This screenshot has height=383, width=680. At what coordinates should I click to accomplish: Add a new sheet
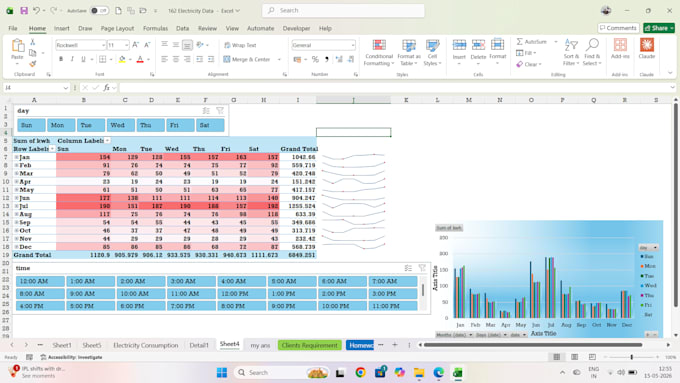(395, 345)
